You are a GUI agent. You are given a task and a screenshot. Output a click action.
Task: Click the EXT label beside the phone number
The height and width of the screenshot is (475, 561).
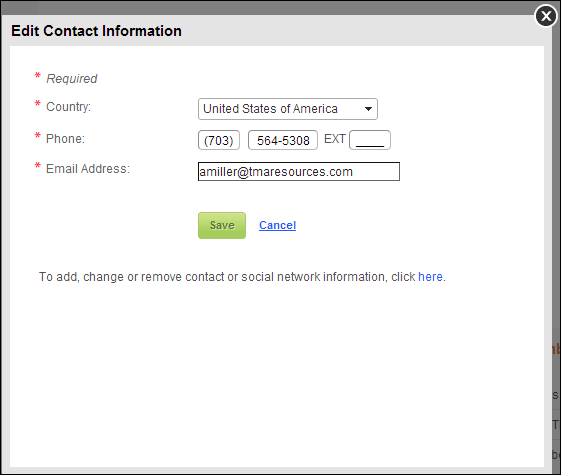point(335,139)
